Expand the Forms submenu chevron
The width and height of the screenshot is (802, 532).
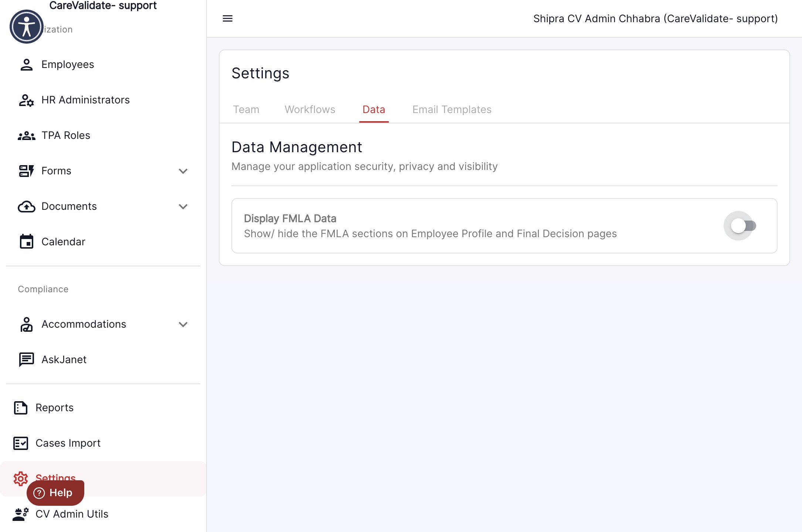(x=183, y=171)
